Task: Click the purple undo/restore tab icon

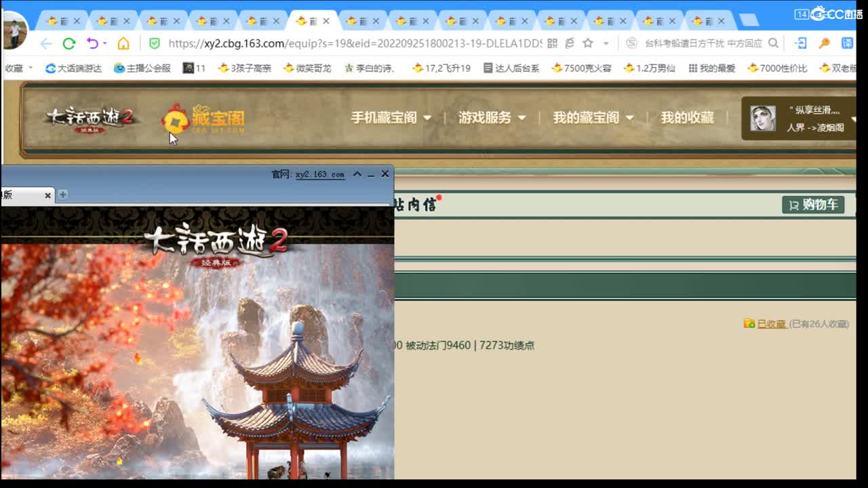Action: point(92,43)
